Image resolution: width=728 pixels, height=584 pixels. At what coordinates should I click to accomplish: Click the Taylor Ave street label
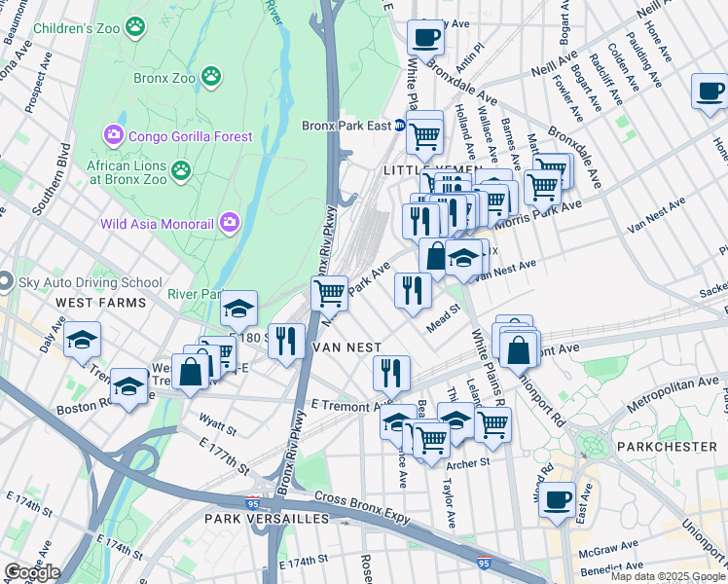coord(449,503)
